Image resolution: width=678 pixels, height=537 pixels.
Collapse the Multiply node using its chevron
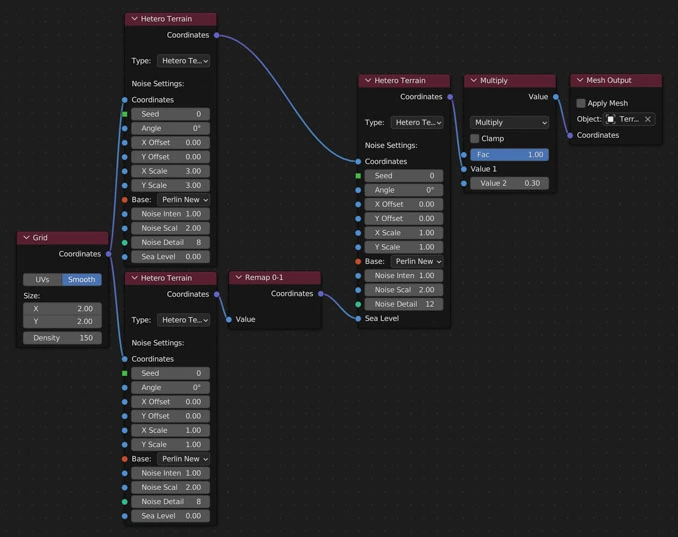pyautogui.click(x=474, y=80)
